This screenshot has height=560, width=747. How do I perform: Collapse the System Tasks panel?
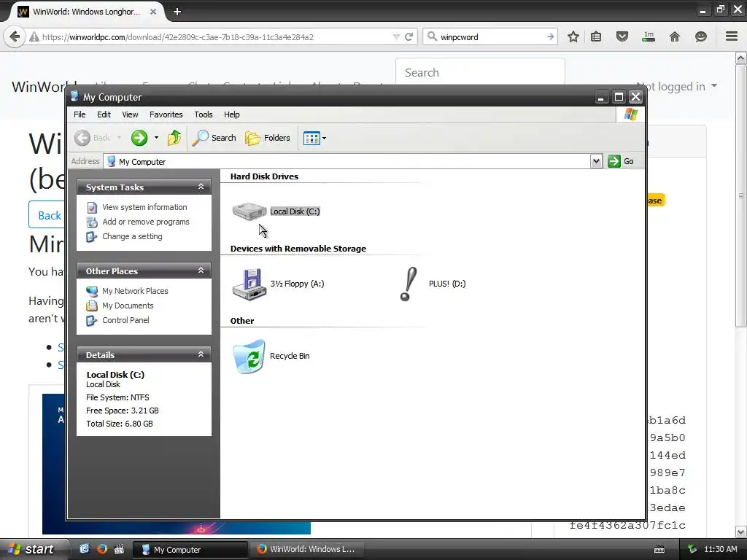201,187
